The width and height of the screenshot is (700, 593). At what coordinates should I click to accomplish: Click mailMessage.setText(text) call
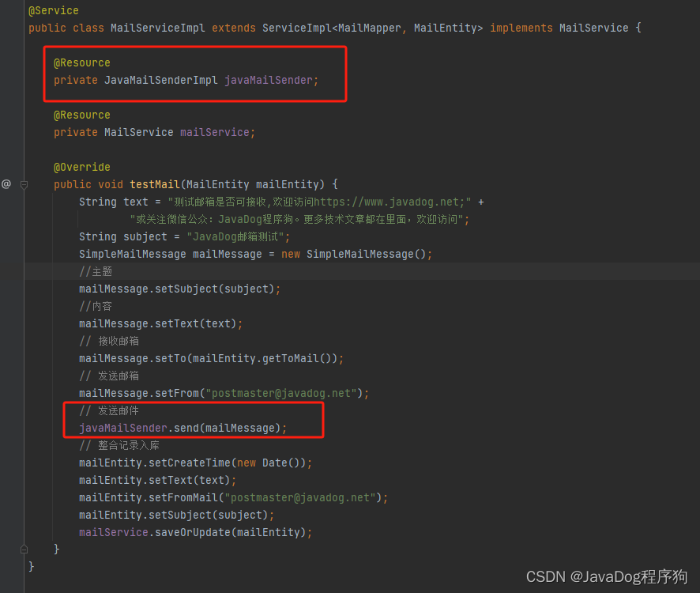point(160,324)
